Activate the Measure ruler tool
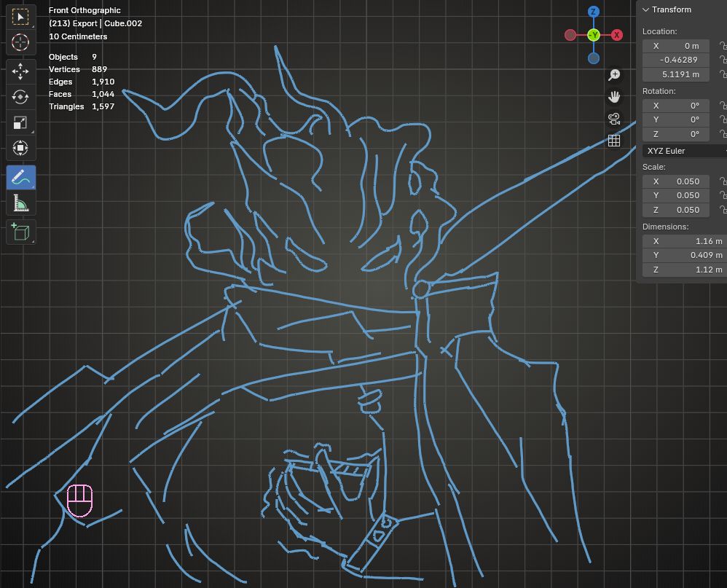Image resolution: width=727 pixels, height=588 pixels. pyautogui.click(x=20, y=203)
